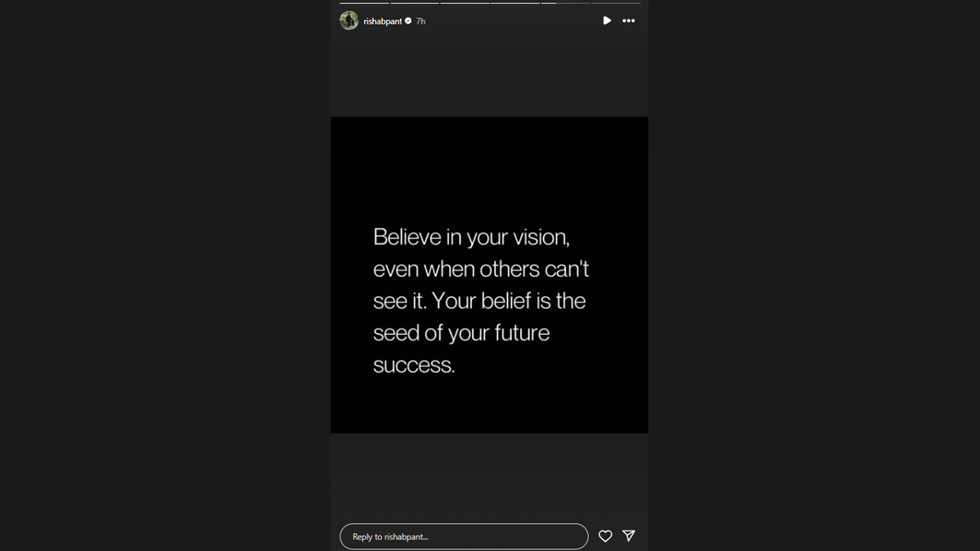The height and width of the screenshot is (551, 980).
Task: Jump to fourth story progress segment
Action: click(x=515, y=3)
